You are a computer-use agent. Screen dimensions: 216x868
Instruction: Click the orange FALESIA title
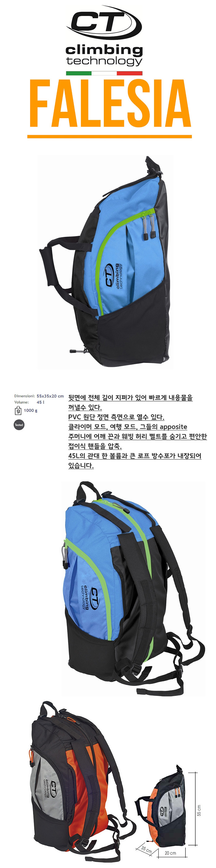click(110, 104)
